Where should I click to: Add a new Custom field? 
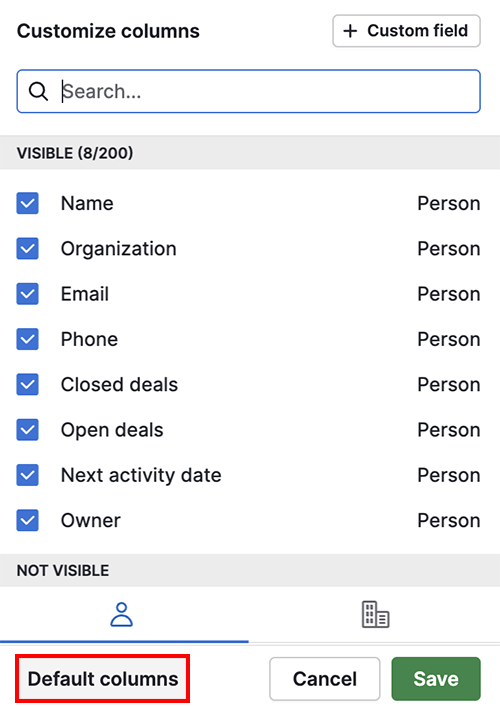pyautogui.click(x=406, y=31)
